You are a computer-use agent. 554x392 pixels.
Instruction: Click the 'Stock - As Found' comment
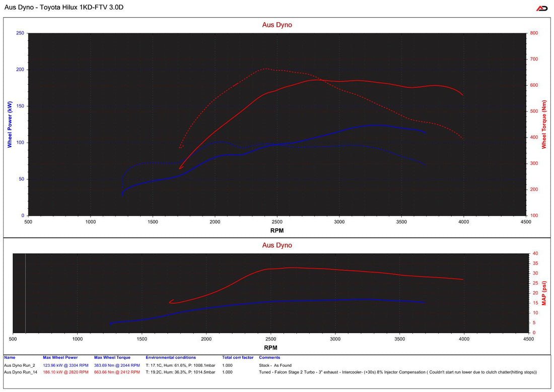275,365
